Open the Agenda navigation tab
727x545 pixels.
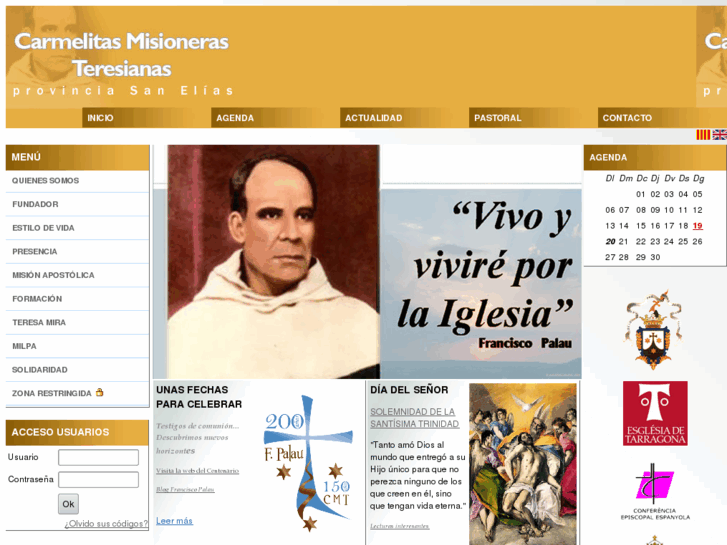235,118
